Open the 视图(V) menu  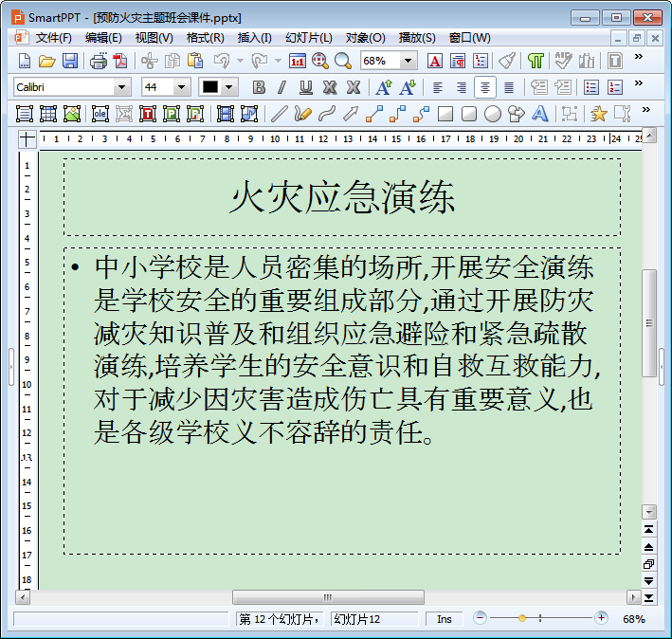(154, 38)
